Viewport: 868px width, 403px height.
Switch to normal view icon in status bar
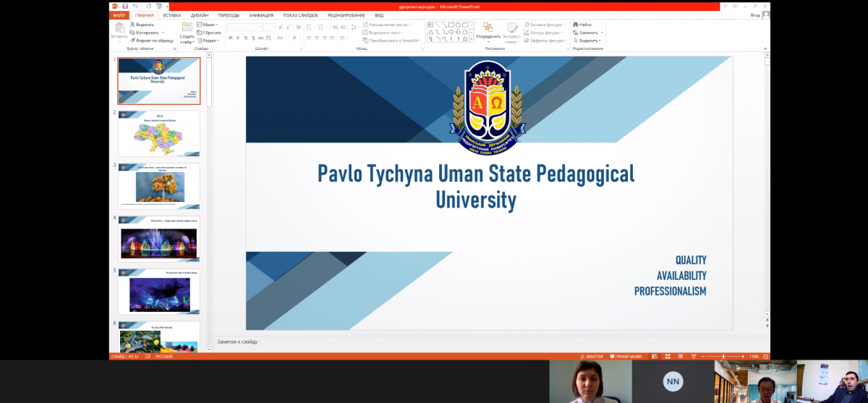click(655, 357)
